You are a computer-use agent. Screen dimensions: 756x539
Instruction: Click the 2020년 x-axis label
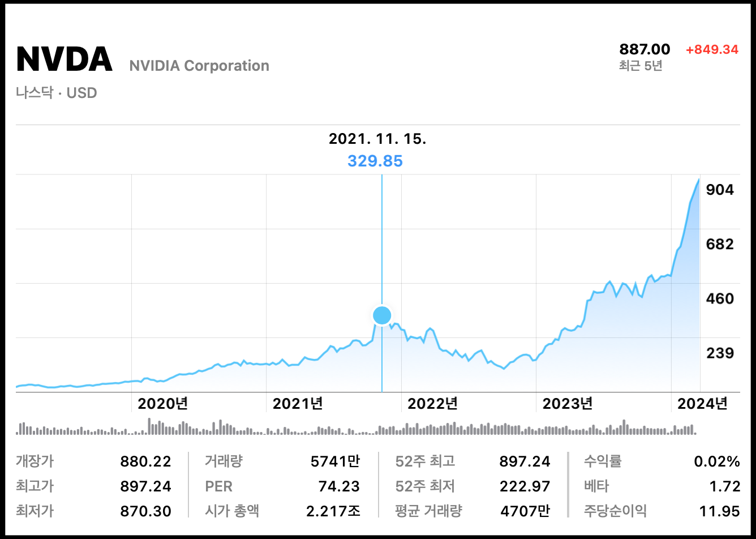163,404
